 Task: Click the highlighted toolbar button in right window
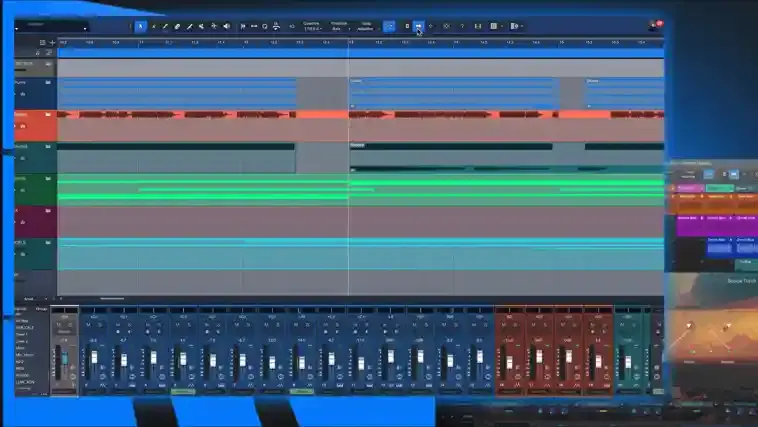pos(734,174)
